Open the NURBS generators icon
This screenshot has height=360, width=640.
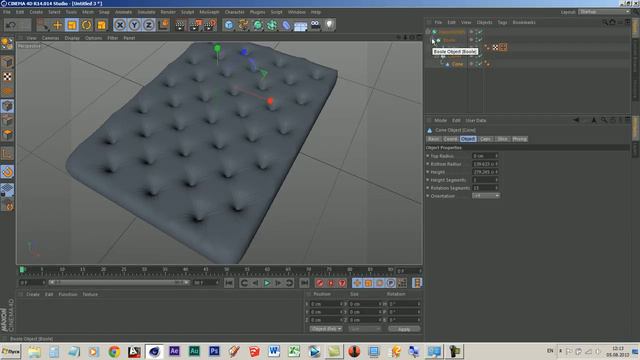(258, 25)
